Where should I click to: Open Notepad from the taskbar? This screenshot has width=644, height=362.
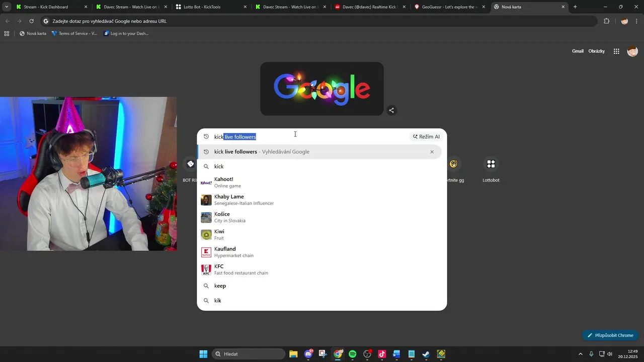412,354
